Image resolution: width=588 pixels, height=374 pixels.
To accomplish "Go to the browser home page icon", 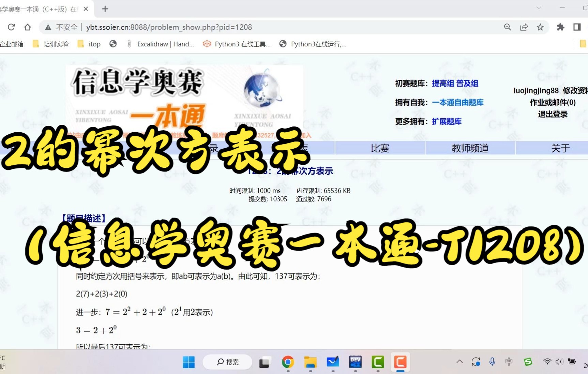I will (x=28, y=27).
